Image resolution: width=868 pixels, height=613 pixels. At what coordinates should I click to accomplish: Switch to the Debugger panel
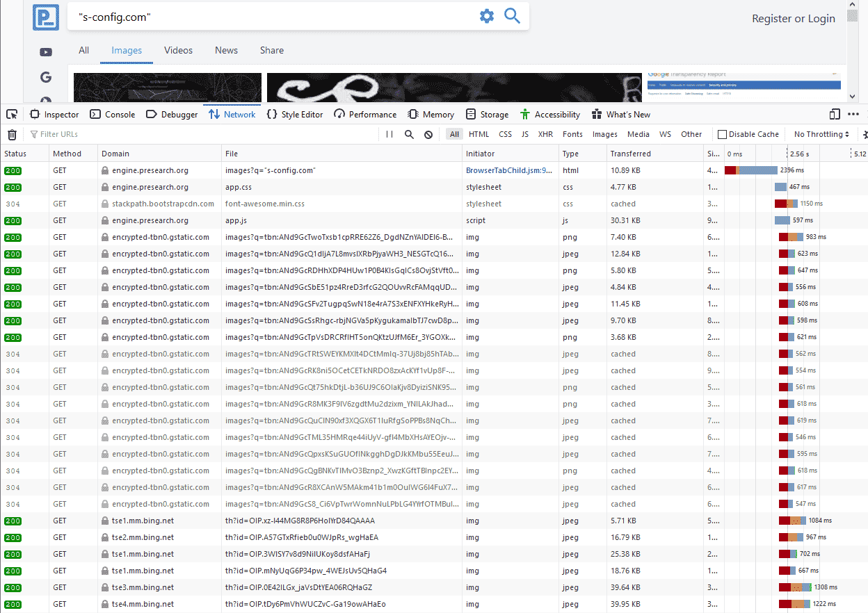(x=172, y=115)
